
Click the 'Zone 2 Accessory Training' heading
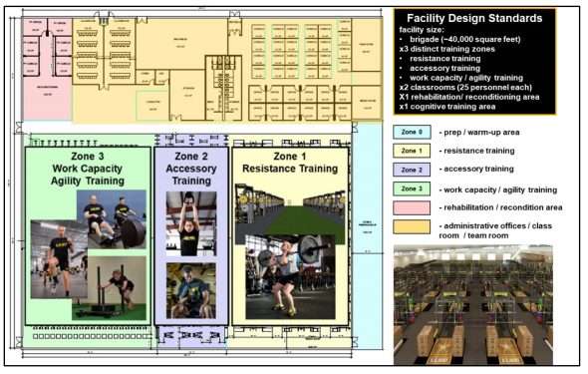click(191, 169)
